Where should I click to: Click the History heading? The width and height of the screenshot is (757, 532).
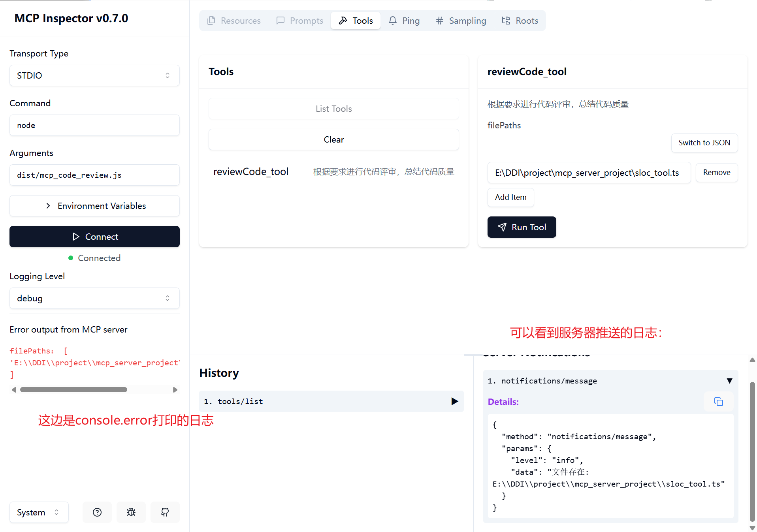pyautogui.click(x=219, y=373)
